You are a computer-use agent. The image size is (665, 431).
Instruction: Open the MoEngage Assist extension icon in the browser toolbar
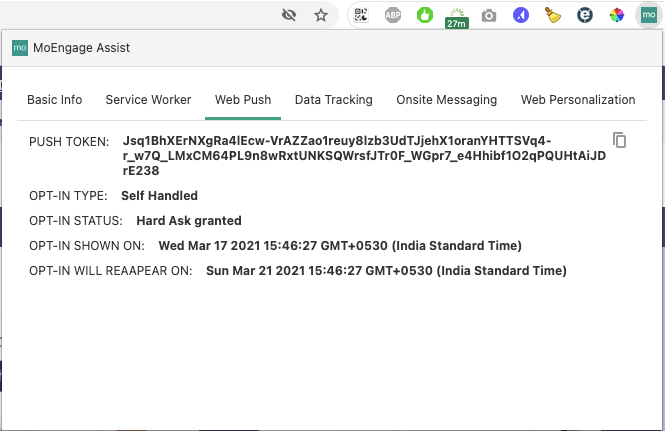point(648,15)
